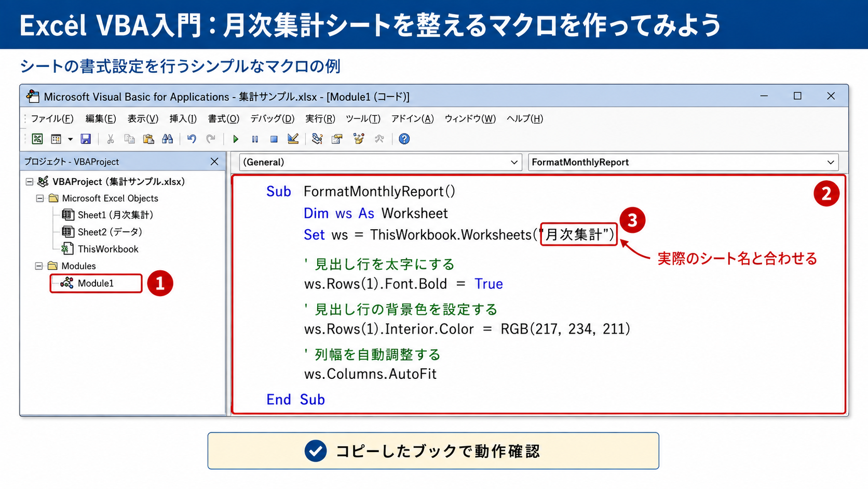Open the 挿入(I) menu
The height and width of the screenshot is (489, 868).
[x=183, y=118]
